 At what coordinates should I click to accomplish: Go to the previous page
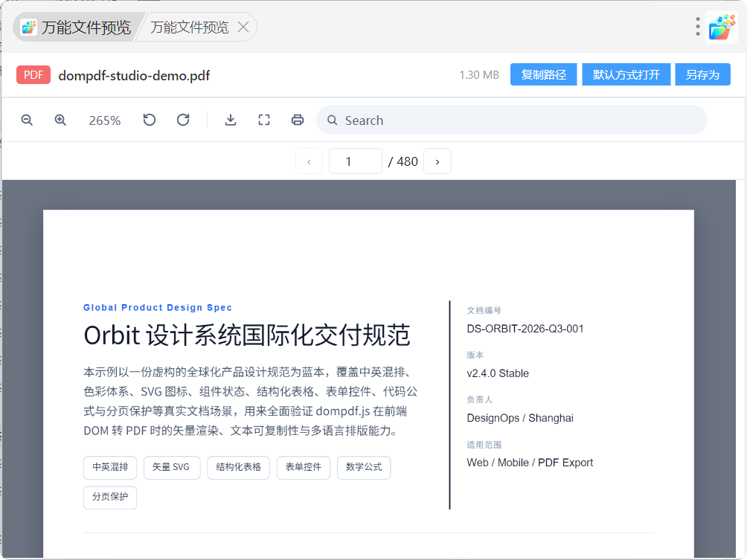310,161
